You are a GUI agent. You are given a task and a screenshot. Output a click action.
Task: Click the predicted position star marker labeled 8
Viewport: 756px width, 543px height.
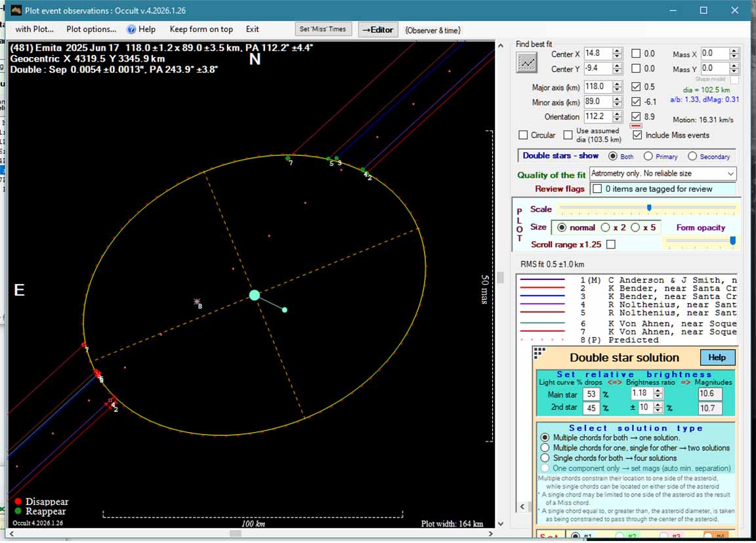tap(197, 302)
